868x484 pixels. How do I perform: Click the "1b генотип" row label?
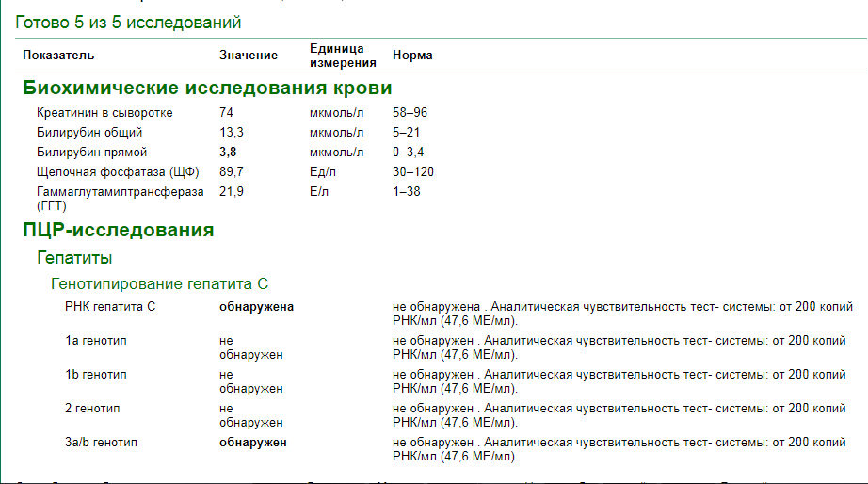pos(95,375)
